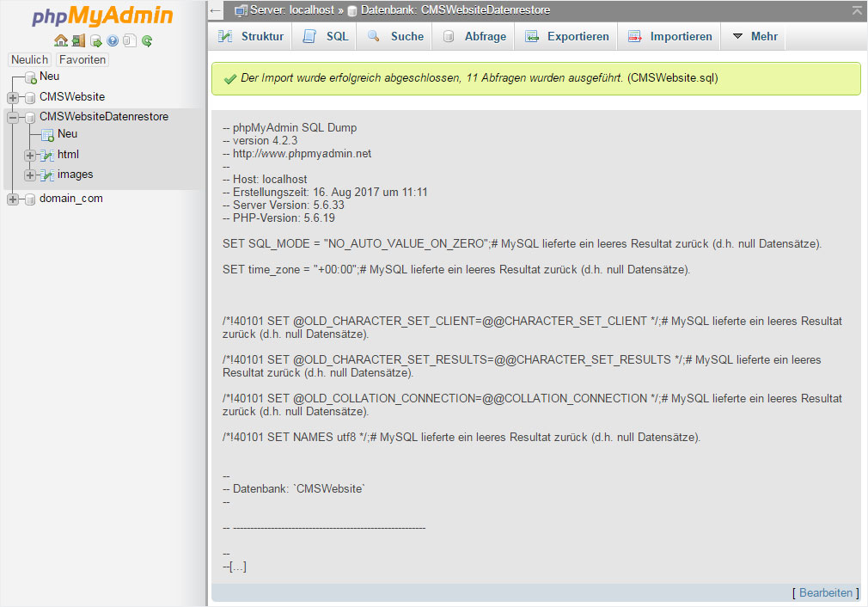Image resolution: width=868 pixels, height=607 pixels.
Task: Click the Favoriten button
Action: coord(83,60)
